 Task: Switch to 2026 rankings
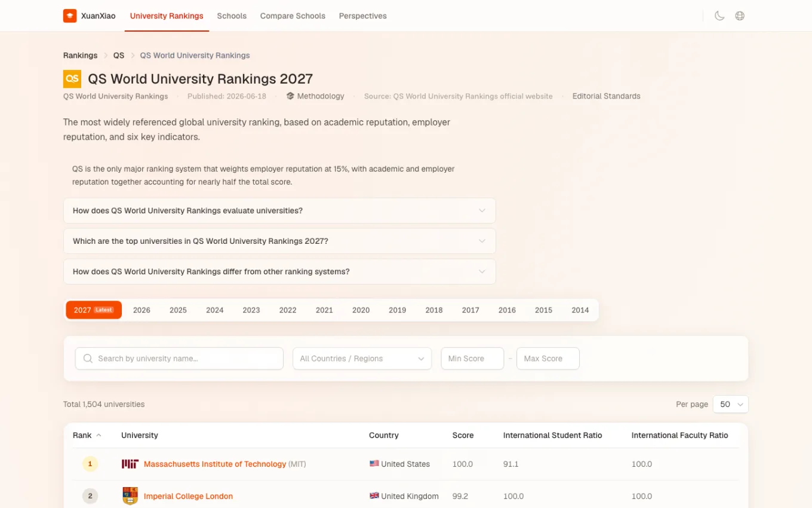point(142,310)
